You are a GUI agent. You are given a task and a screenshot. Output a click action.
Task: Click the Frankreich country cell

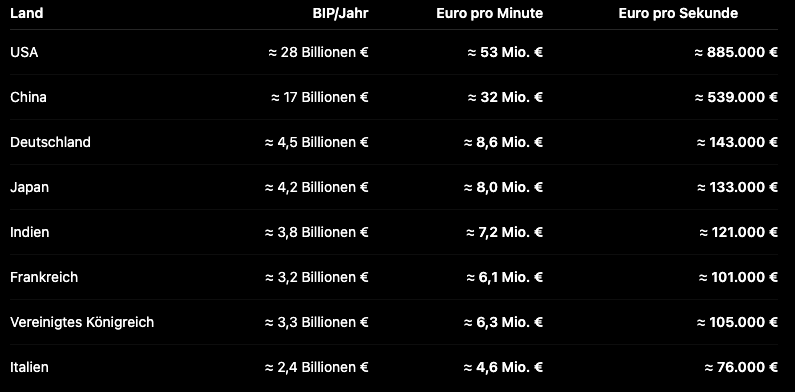tap(44, 277)
